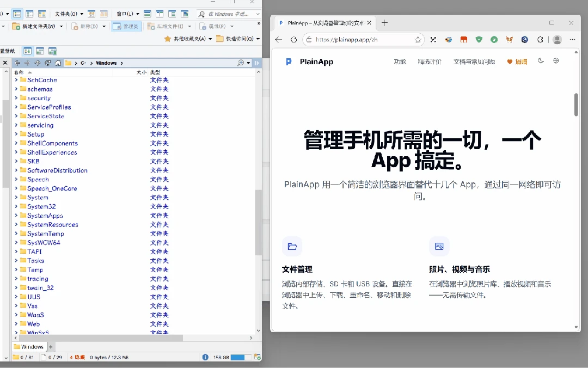Select the first view mode icon in top toolbar

pos(17,14)
